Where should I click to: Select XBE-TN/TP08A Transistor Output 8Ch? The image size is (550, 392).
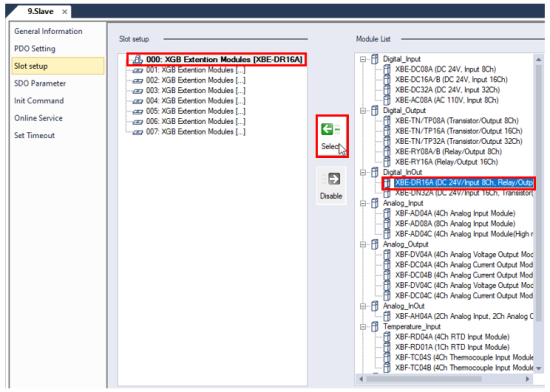[x=457, y=121]
